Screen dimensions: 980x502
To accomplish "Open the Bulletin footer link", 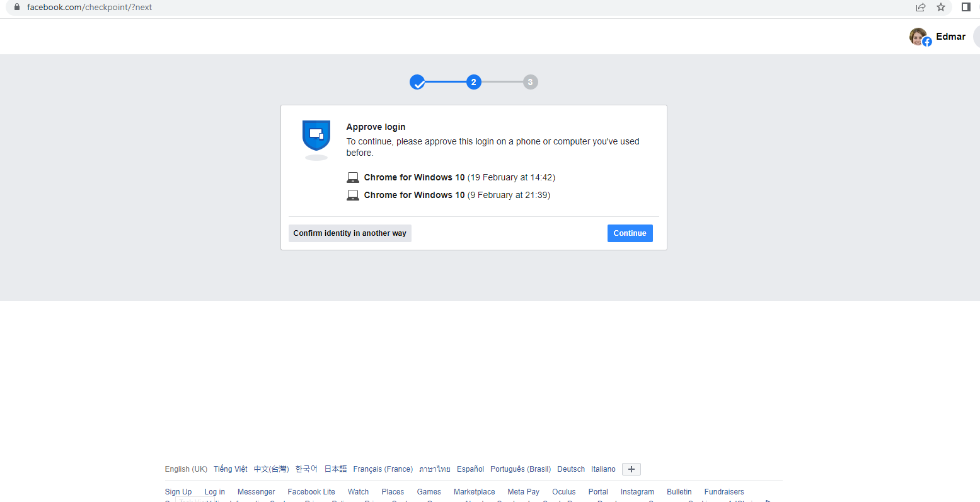I will (679, 492).
